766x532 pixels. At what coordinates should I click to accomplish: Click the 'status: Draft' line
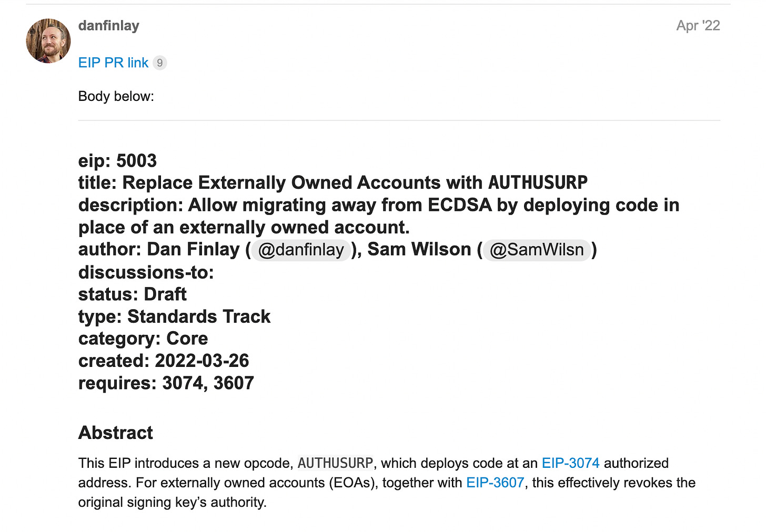coord(133,294)
